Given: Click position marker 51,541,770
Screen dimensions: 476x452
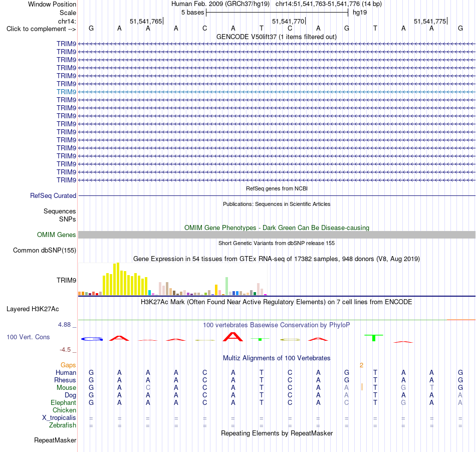Looking at the screenshot, I should pyautogui.click(x=289, y=21).
